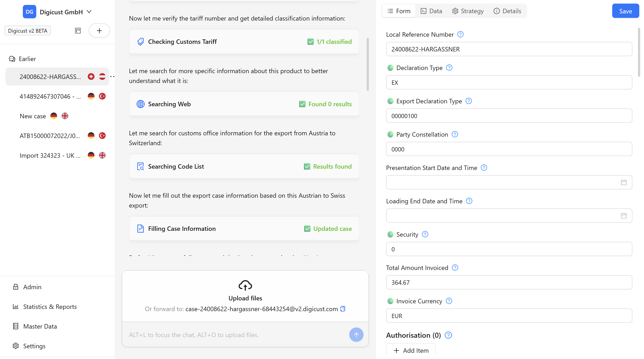Expand the Searching Code List step
The image size is (644, 359).
(x=244, y=166)
